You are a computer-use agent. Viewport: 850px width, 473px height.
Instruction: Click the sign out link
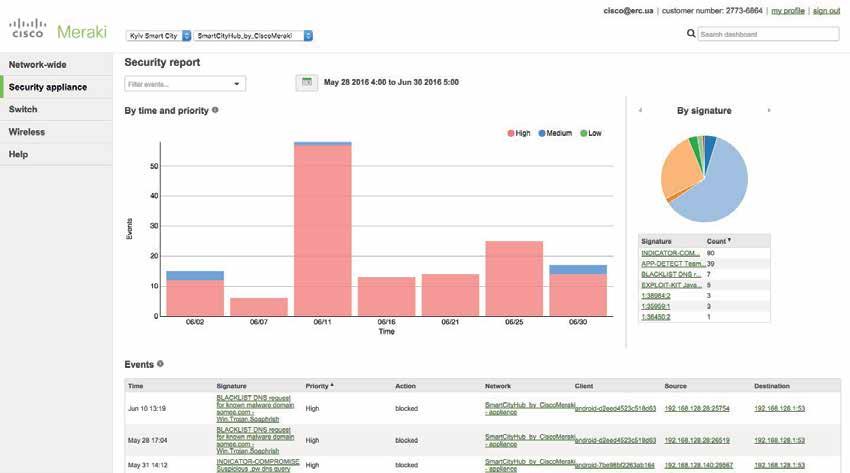coord(826,11)
